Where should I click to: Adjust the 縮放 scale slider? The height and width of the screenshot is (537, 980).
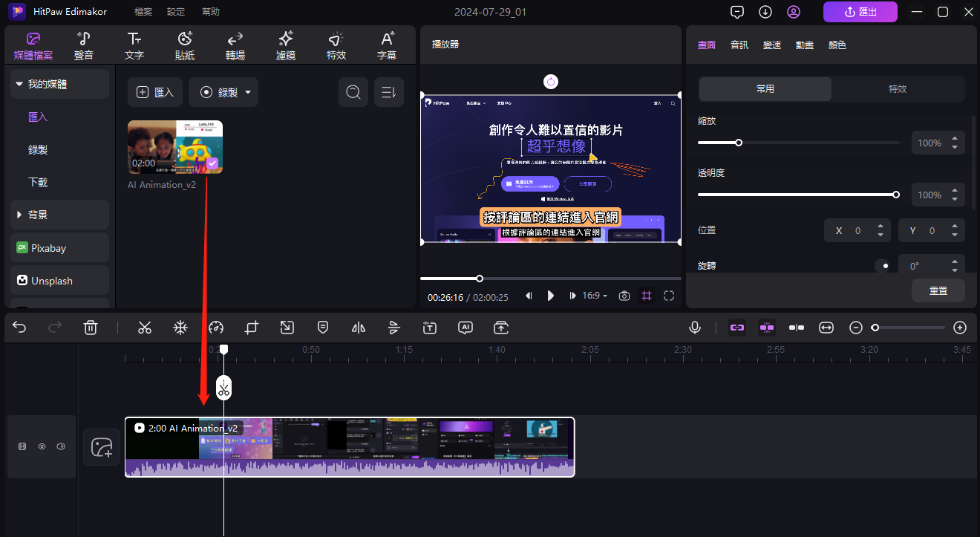point(799,143)
